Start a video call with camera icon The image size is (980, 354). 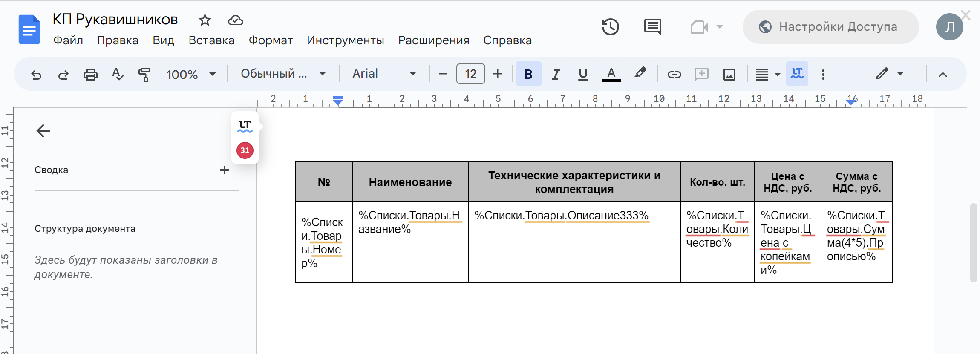tap(699, 27)
